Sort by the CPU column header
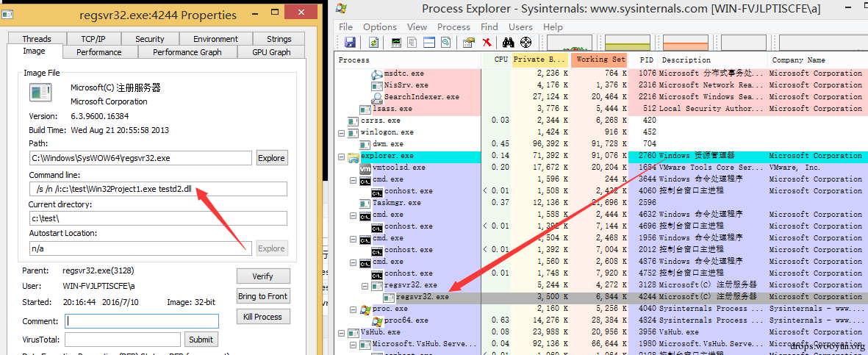Viewport: 868px width, 355px height. pos(497,60)
